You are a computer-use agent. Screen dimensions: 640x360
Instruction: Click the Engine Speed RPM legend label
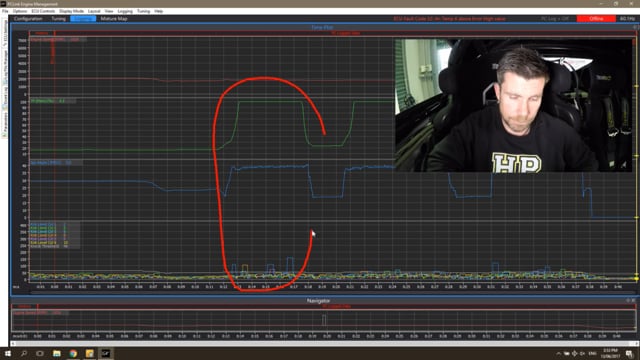point(58,40)
